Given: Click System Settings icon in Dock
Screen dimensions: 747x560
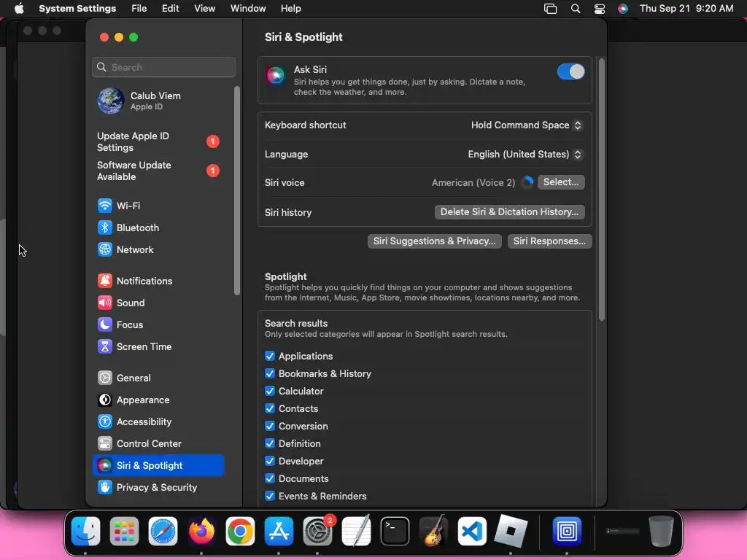Looking at the screenshot, I should [x=318, y=531].
